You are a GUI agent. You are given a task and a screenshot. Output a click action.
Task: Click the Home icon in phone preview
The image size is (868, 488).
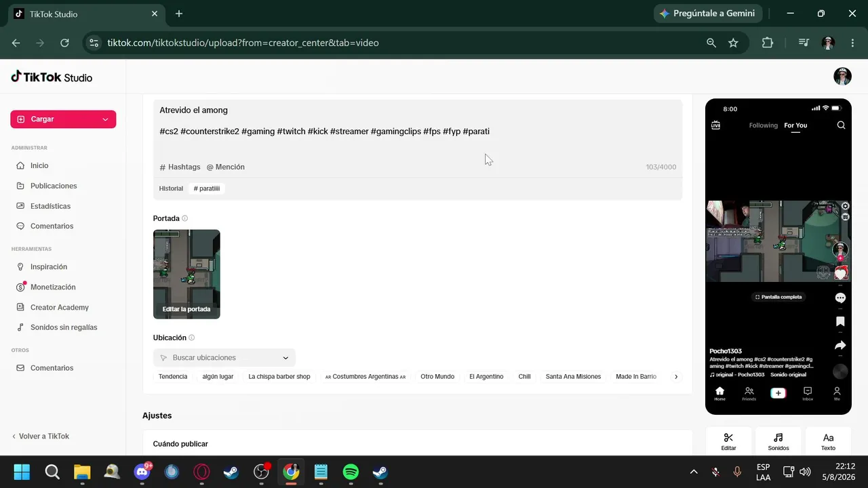pos(719,393)
